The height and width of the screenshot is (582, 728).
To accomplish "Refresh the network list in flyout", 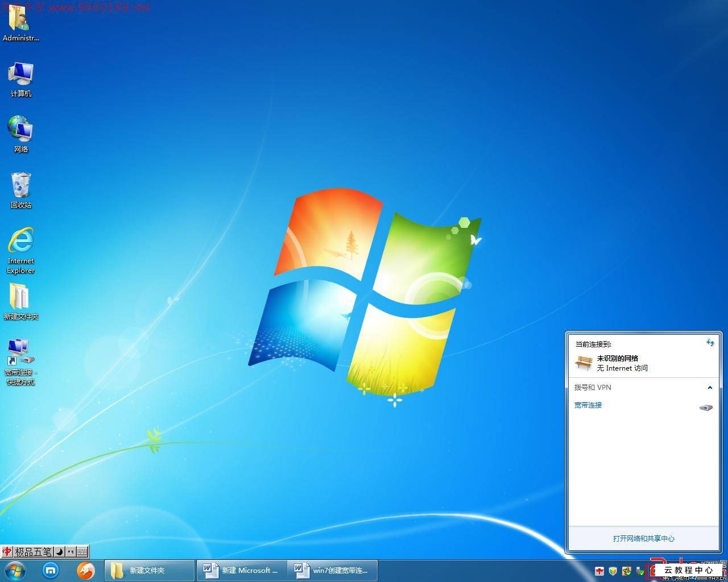I will (x=710, y=343).
